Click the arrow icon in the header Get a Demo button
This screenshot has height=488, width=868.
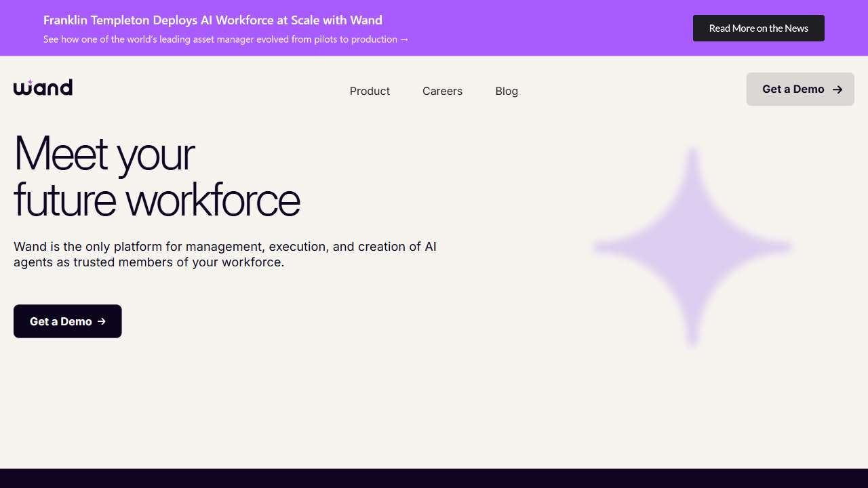838,89
